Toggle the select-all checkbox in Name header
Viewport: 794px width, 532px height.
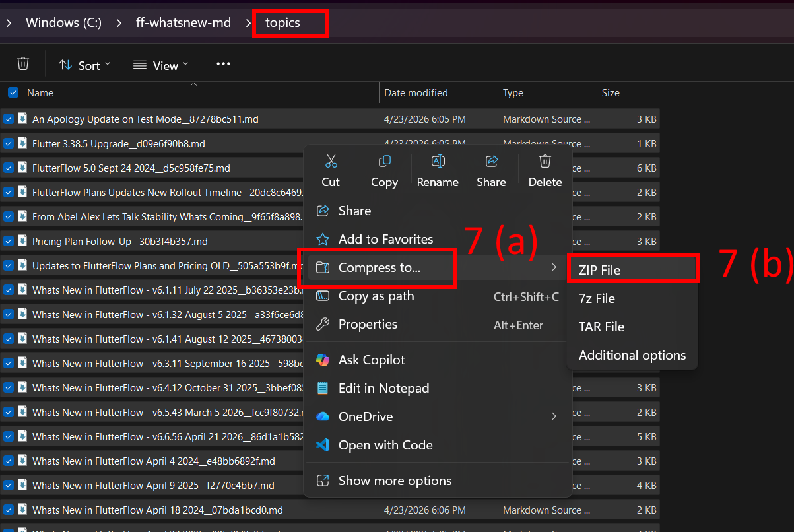click(13, 93)
